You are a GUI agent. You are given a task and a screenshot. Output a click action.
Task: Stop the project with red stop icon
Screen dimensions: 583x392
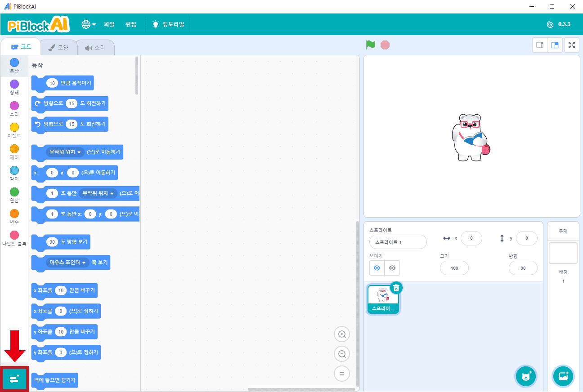click(385, 45)
